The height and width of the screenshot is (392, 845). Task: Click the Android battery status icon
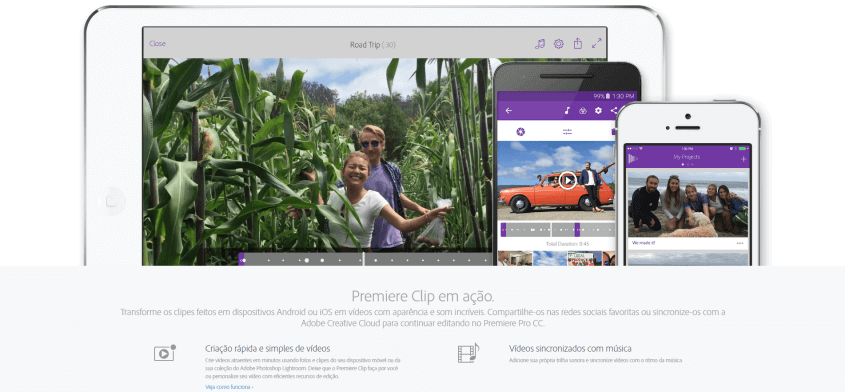pos(607,97)
